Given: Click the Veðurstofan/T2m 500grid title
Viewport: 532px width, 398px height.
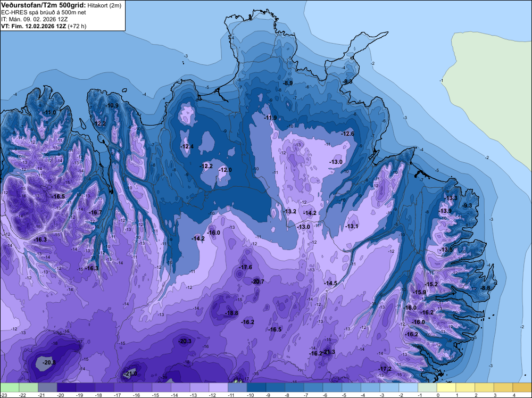Looking at the screenshot, I should point(44,5).
